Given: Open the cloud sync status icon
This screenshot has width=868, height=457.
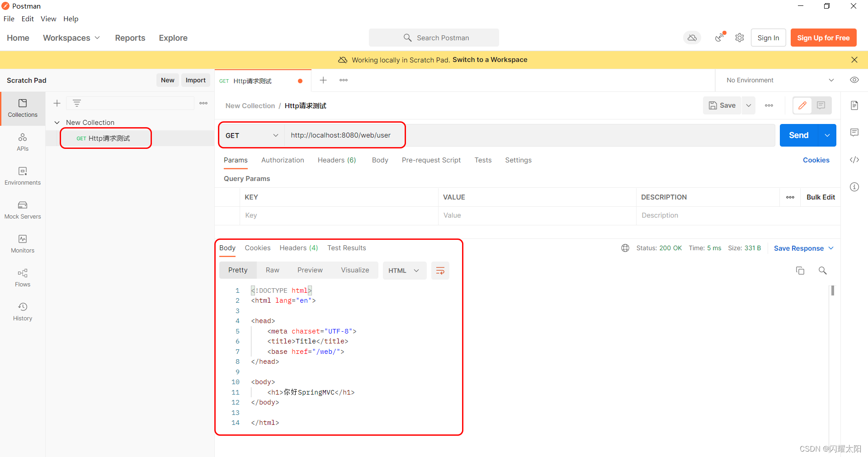Looking at the screenshot, I should (x=692, y=38).
